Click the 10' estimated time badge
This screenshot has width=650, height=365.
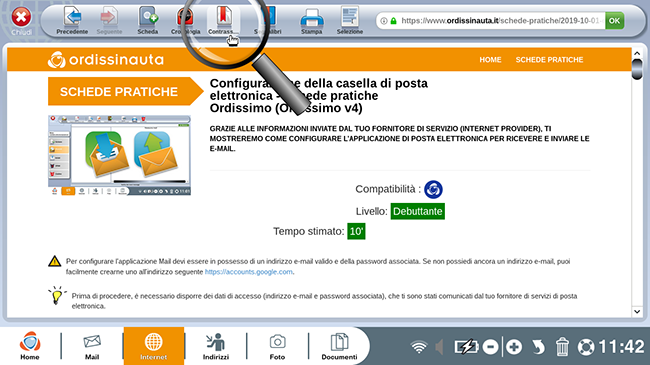356,231
